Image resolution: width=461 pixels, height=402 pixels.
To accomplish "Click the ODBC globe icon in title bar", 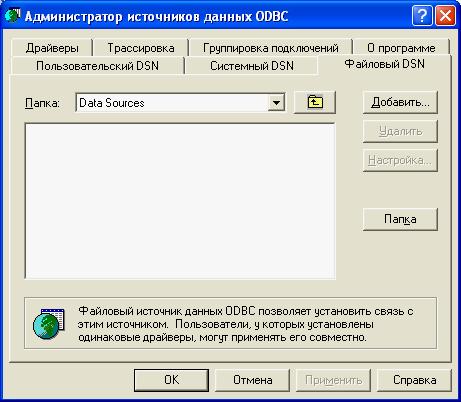I will coord(12,16).
